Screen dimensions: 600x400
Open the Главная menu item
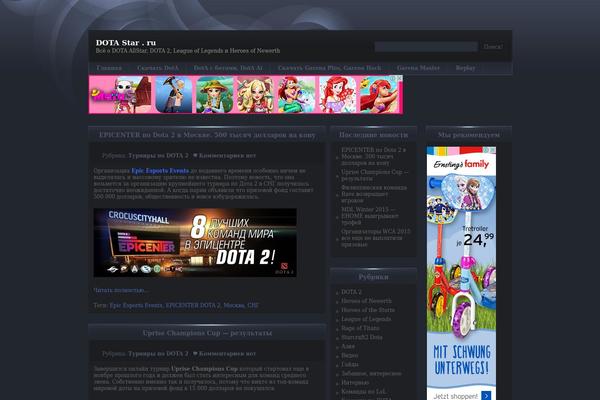[x=109, y=68]
